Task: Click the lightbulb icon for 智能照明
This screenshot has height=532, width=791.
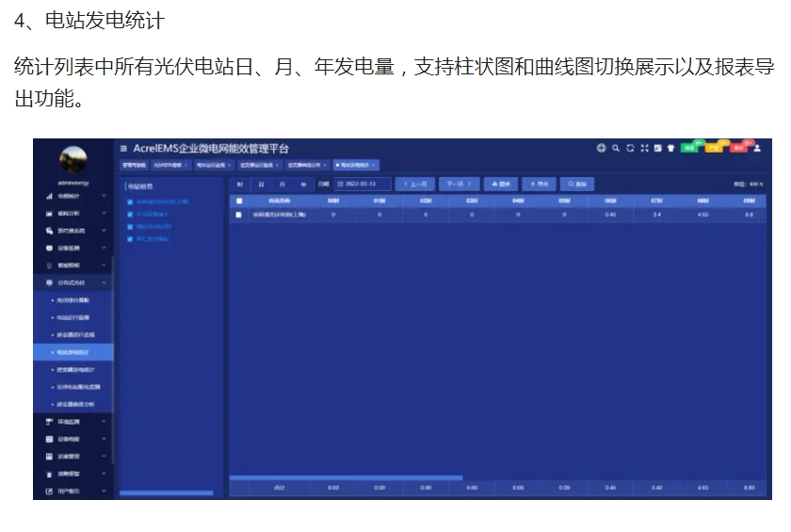Action: pos(49,266)
